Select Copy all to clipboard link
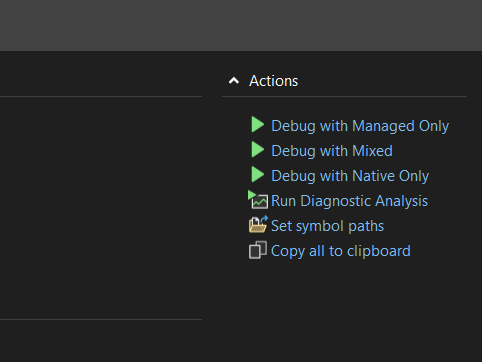The width and height of the screenshot is (482, 362). [x=341, y=251]
